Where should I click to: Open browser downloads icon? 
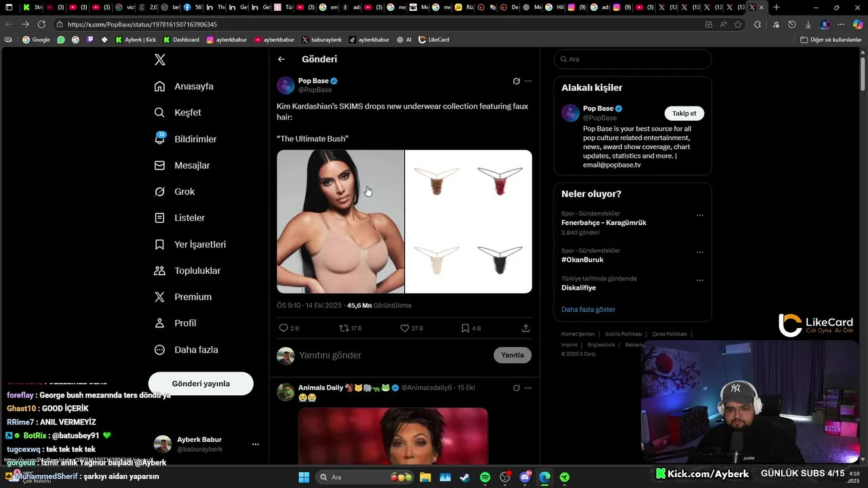tap(808, 24)
